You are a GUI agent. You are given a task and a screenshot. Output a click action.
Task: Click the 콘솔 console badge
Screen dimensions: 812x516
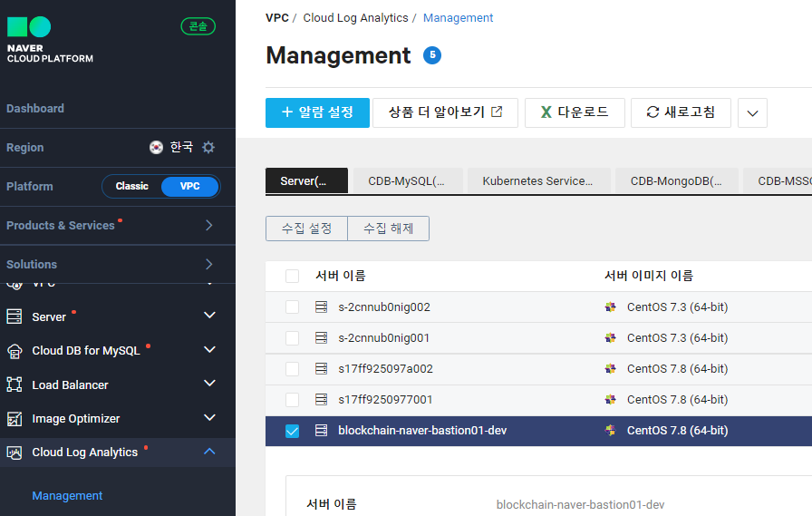point(198,26)
